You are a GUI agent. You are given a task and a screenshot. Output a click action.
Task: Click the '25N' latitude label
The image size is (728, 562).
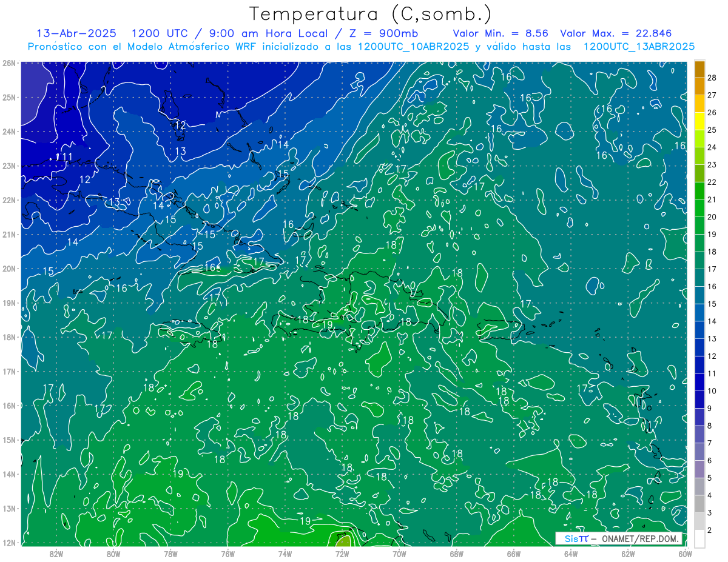tap(8, 97)
